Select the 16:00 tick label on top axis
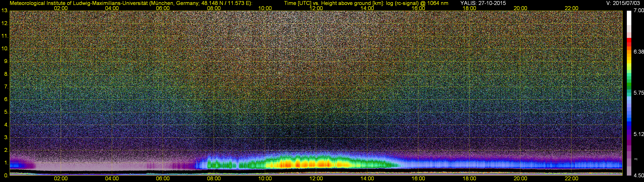 [418, 8]
